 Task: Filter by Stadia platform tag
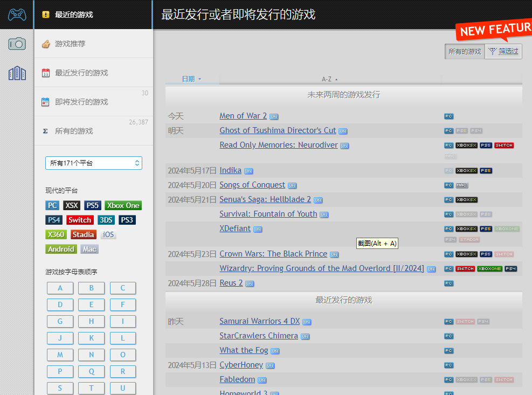(x=83, y=234)
